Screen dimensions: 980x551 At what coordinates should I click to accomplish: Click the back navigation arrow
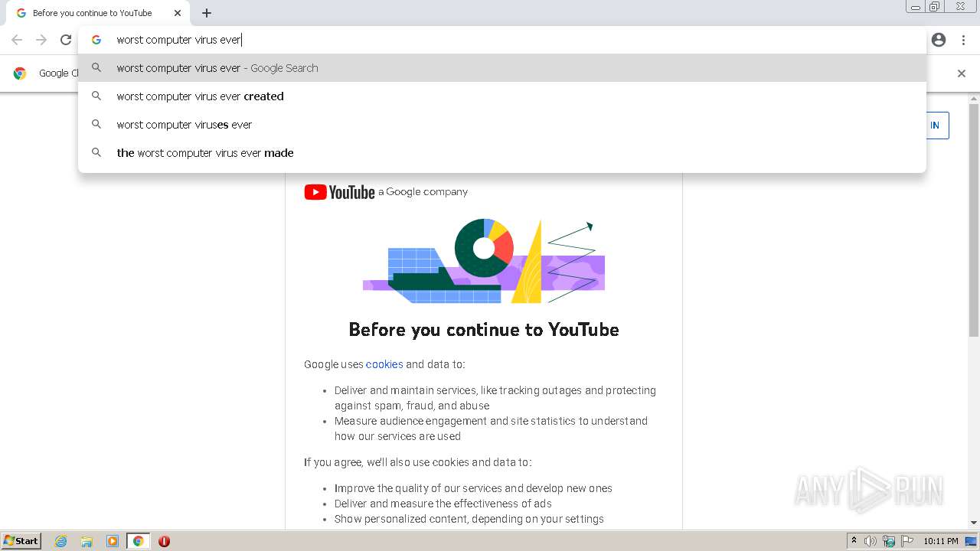[17, 40]
